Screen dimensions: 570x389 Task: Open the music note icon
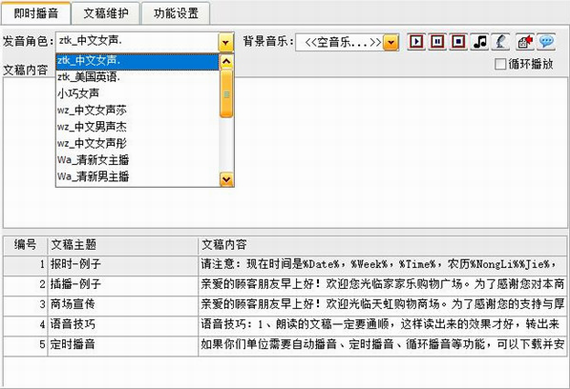[x=480, y=41]
